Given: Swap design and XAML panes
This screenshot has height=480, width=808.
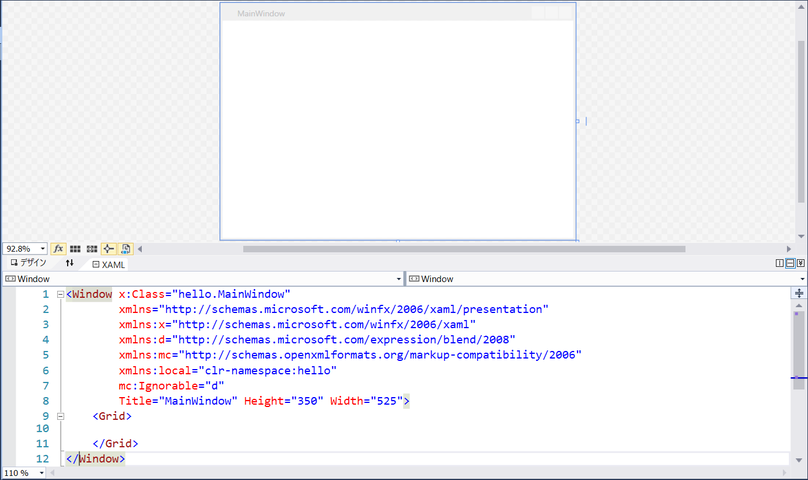Looking at the screenshot, I should pyautogui.click(x=70, y=263).
